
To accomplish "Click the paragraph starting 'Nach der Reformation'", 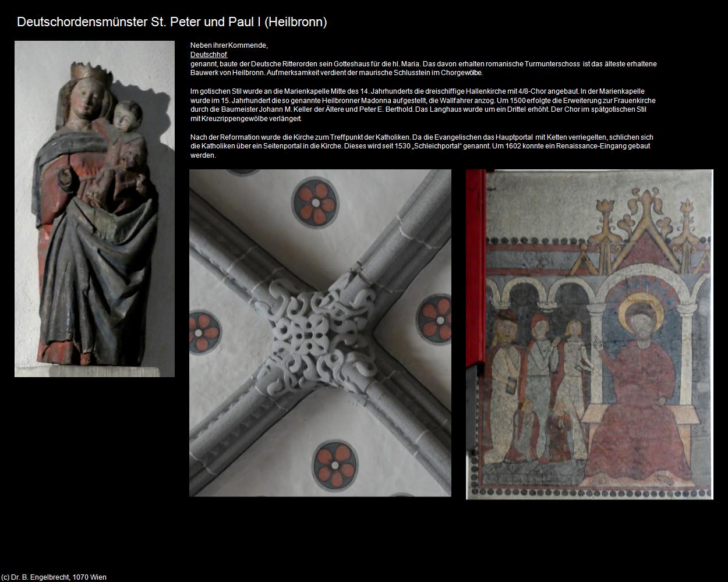I will [422, 146].
